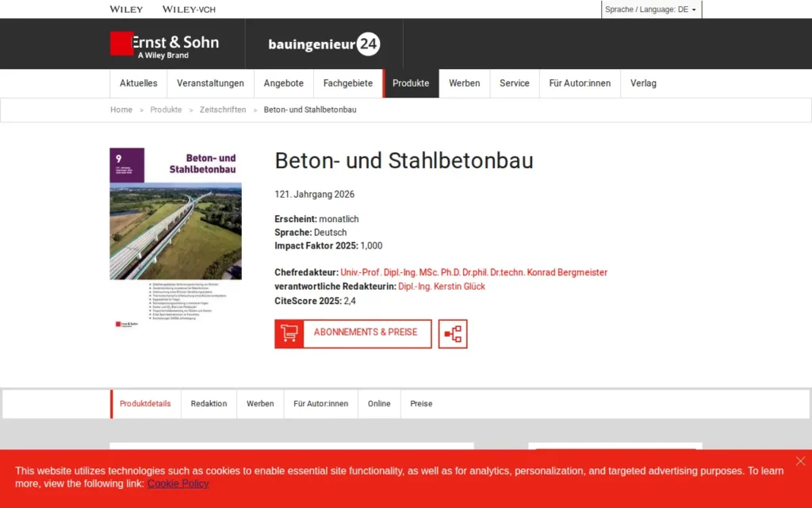Open the Service menu
Image resolution: width=812 pixels, height=508 pixels.
(x=514, y=83)
